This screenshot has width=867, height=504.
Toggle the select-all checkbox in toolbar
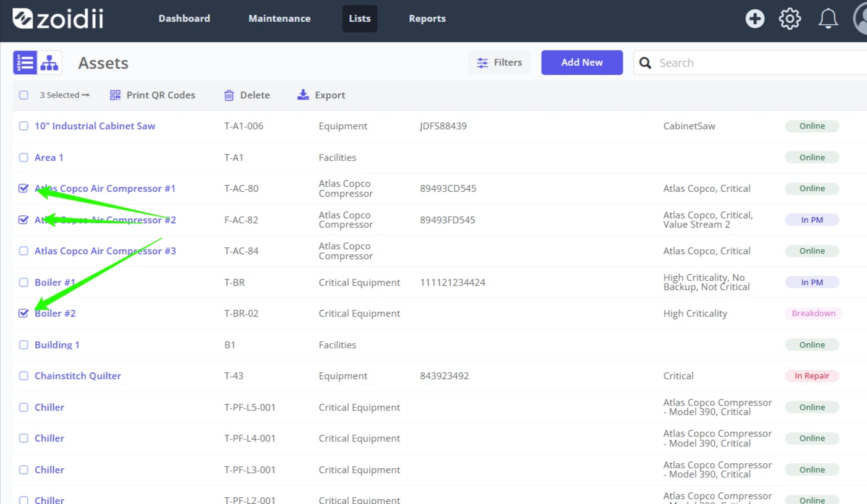pos(23,95)
